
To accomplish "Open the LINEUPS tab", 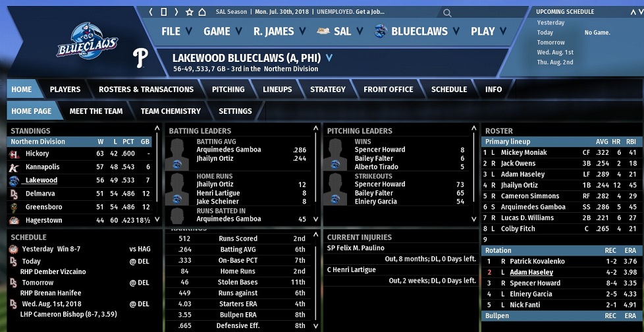I will coord(277,89).
